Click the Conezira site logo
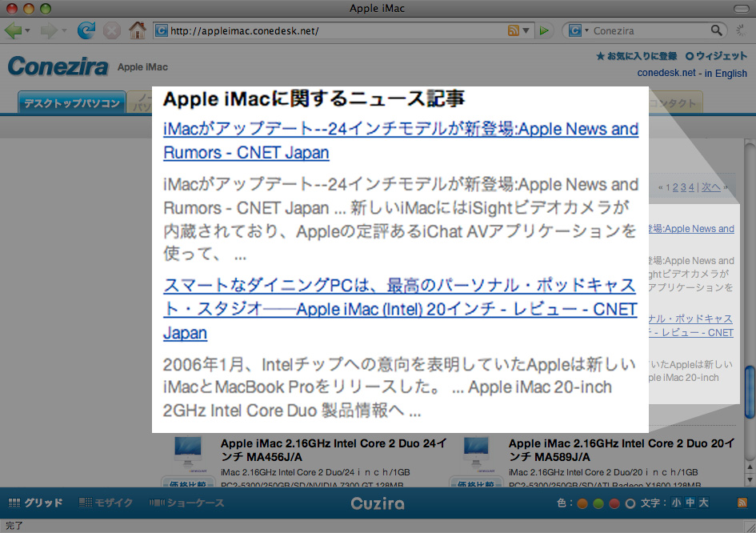This screenshot has height=533, width=756. click(x=58, y=66)
